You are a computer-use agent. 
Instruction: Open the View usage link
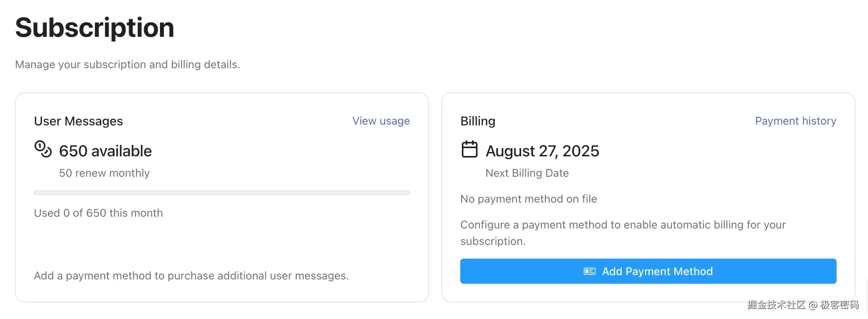click(381, 121)
